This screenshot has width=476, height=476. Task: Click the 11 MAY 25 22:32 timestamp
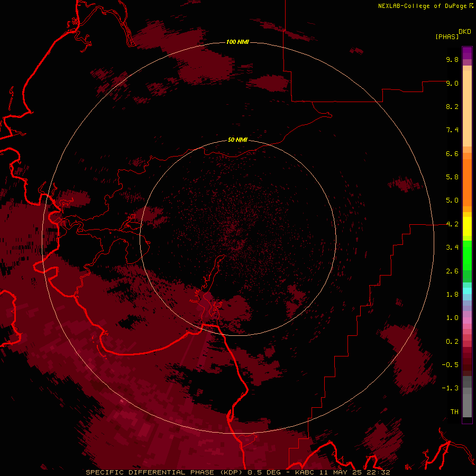click(354, 472)
